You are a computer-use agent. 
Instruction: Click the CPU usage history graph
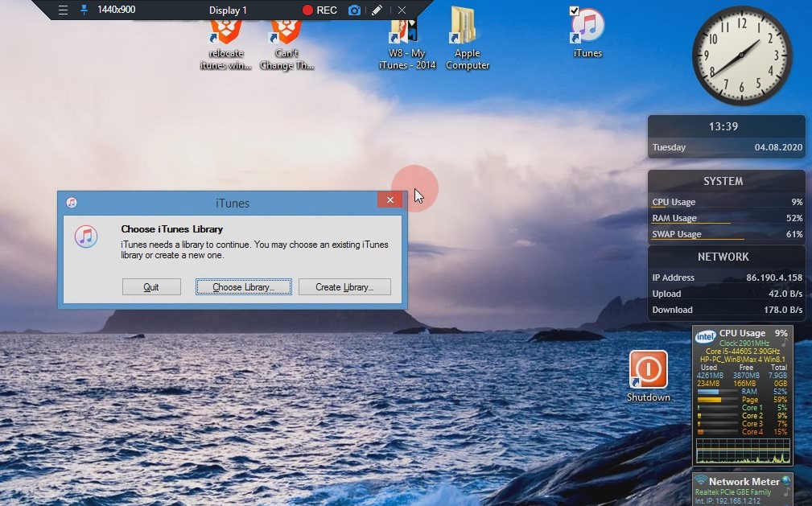743,450
